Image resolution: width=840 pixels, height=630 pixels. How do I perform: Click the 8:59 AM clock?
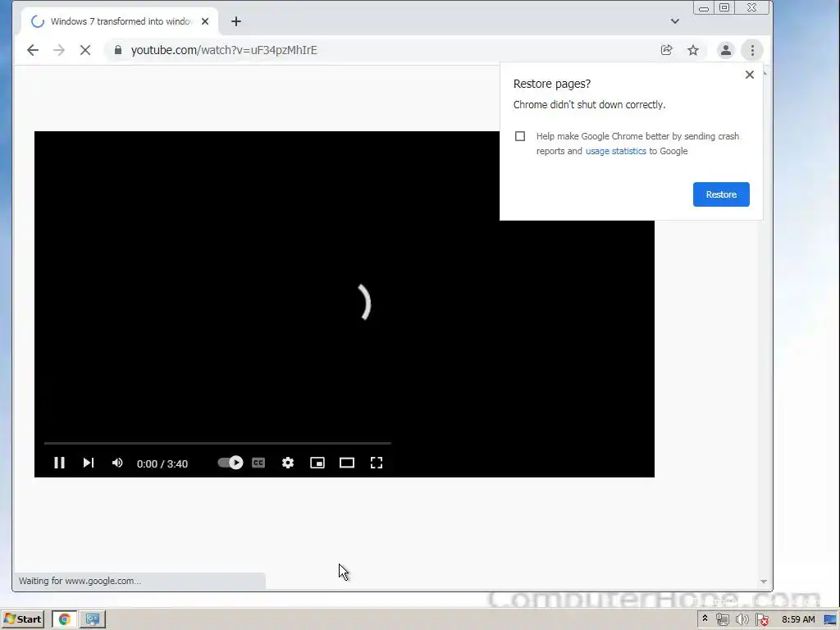pyautogui.click(x=798, y=619)
